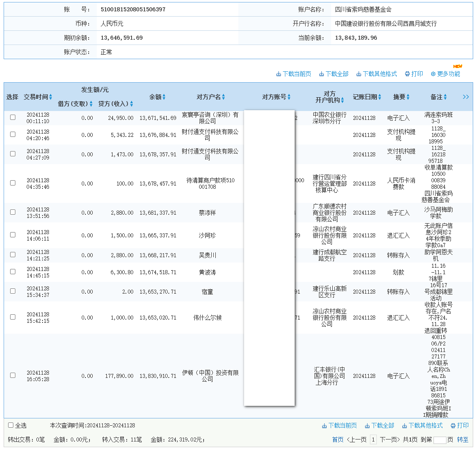Click bottom 下载其他格式 link

pos(422,425)
